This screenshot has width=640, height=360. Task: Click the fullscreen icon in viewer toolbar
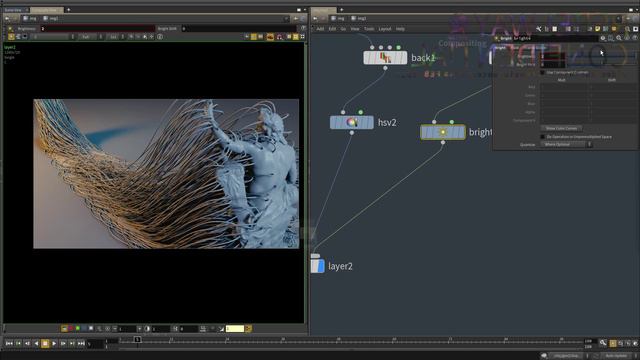(x=302, y=37)
